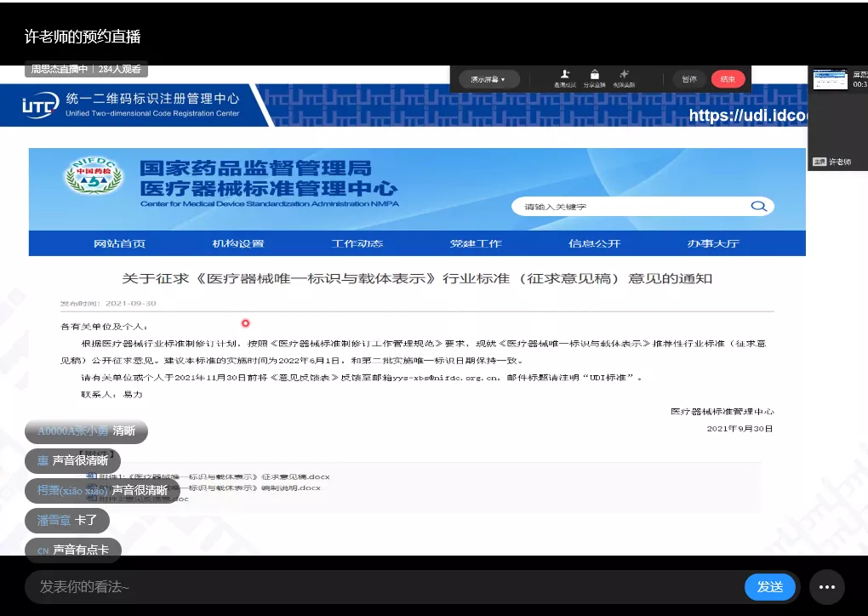The width and height of the screenshot is (868, 616).
Task: Open the 网站首页 menu item
Action: pos(119,243)
